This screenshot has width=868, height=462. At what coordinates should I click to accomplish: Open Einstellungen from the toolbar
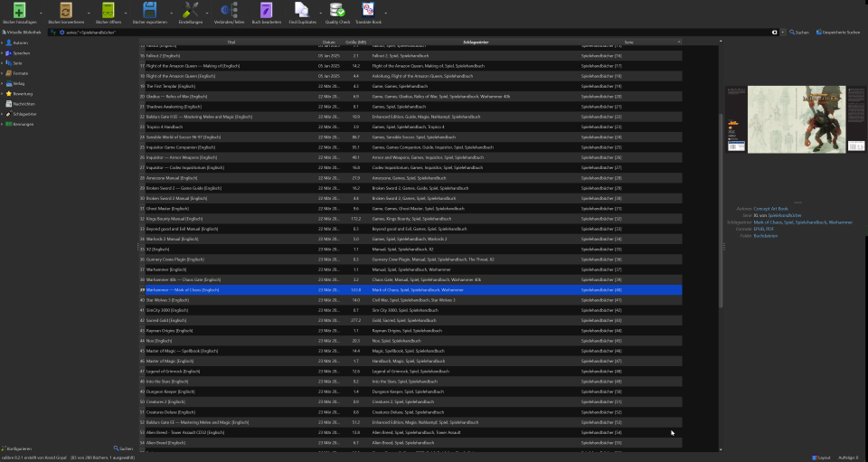[191, 11]
